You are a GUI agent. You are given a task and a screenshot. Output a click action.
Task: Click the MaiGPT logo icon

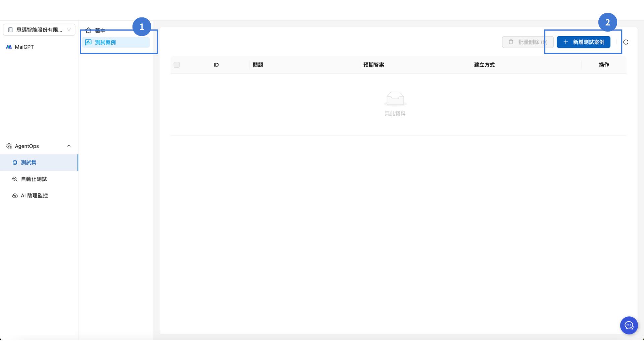9,47
